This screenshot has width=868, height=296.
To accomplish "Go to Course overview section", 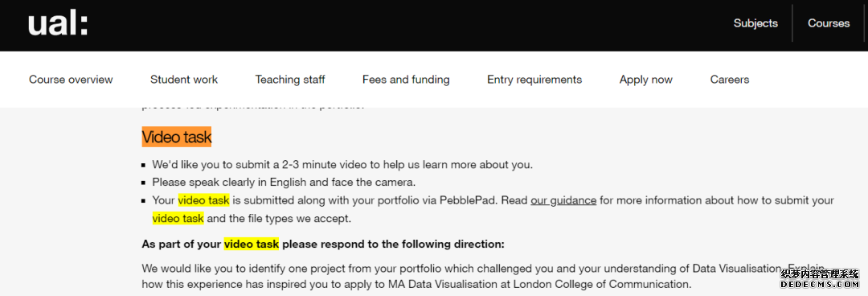I will click(71, 80).
